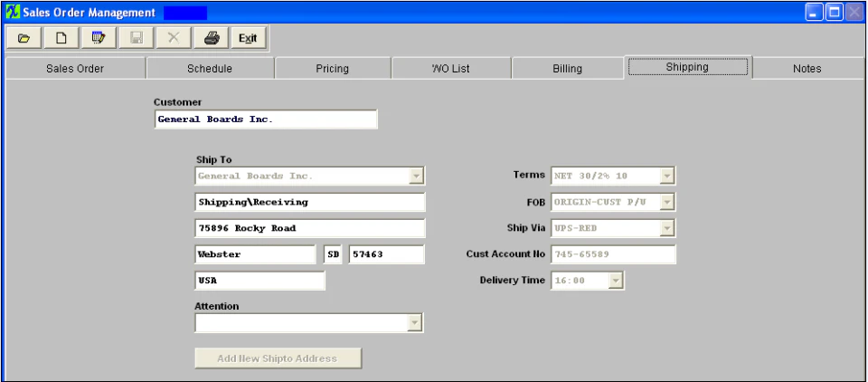Image resolution: width=868 pixels, height=382 pixels.
Task: Click the save diskette toolbar icon
Action: click(x=137, y=38)
